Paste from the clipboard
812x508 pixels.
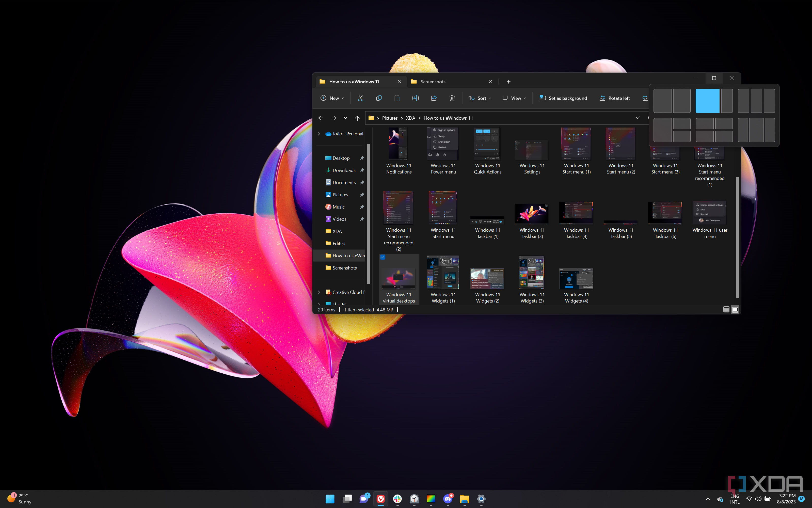tap(397, 98)
